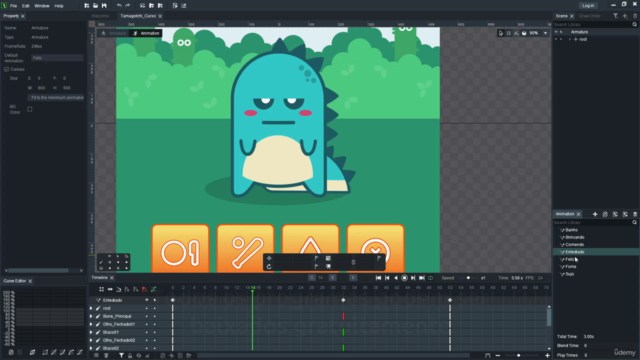Click the export toolbar icon beside the Edit pencil icon
640x360 pixels.
[175, 6]
